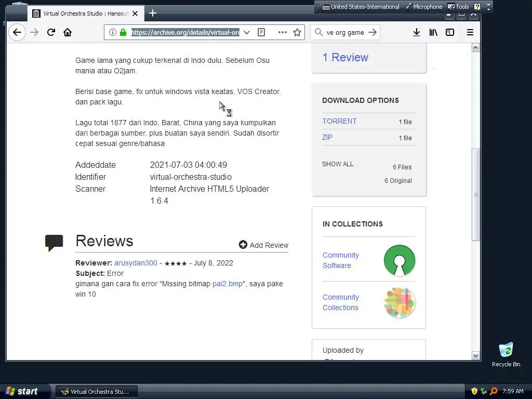The width and height of the screenshot is (532, 399).
Task: Click SHOW ALL download files
Action: click(338, 164)
